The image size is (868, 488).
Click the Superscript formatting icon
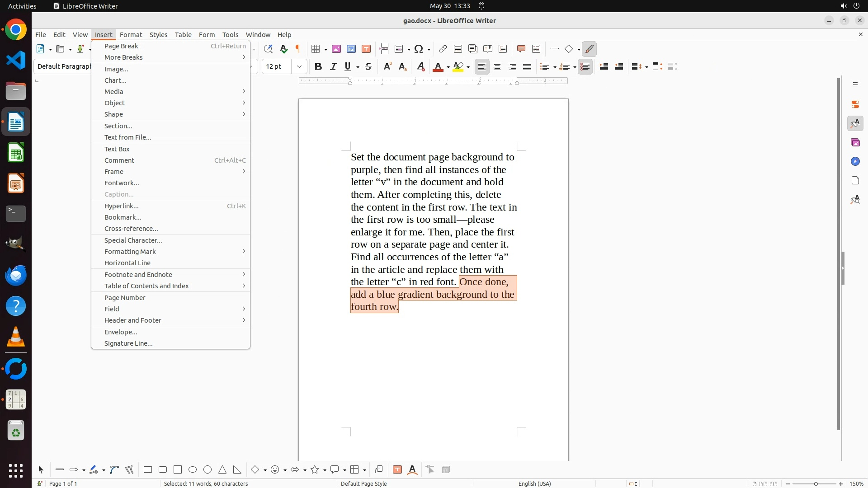click(387, 66)
